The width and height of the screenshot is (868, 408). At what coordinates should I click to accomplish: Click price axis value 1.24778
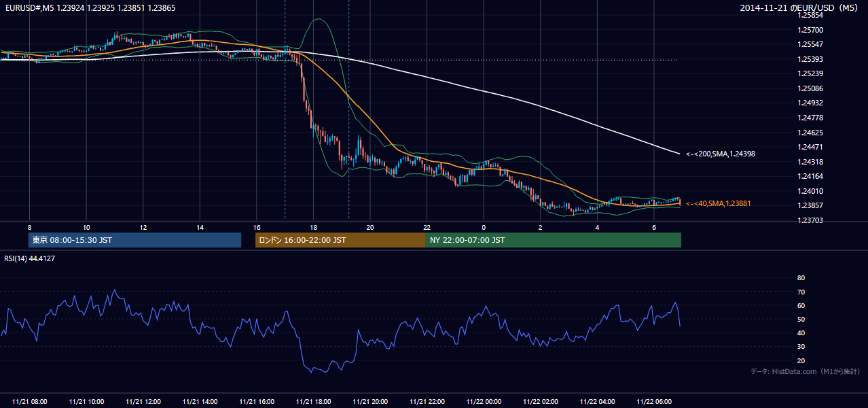[x=810, y=118]
